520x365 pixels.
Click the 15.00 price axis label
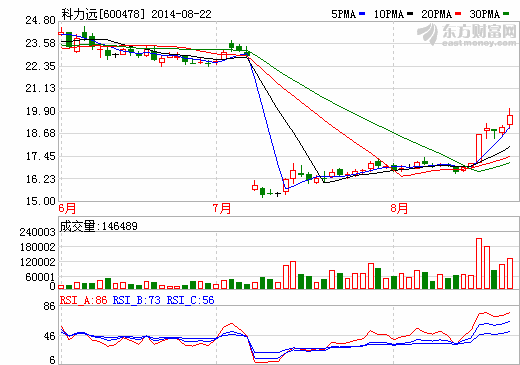[40, 201]
